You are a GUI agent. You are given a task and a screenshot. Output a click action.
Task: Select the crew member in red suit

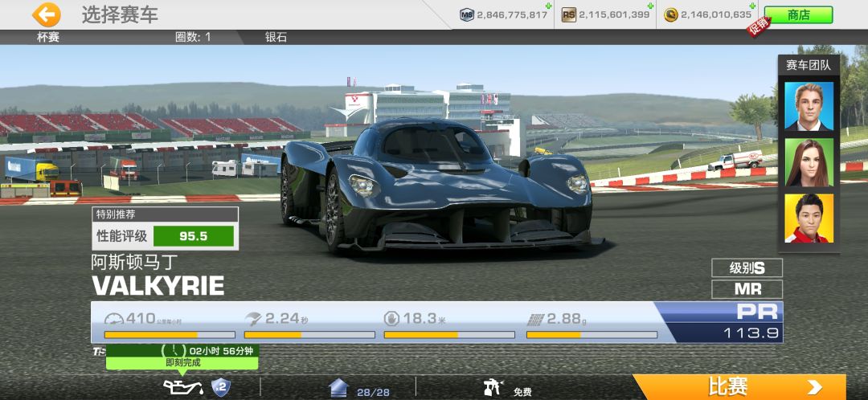[809, 218]
